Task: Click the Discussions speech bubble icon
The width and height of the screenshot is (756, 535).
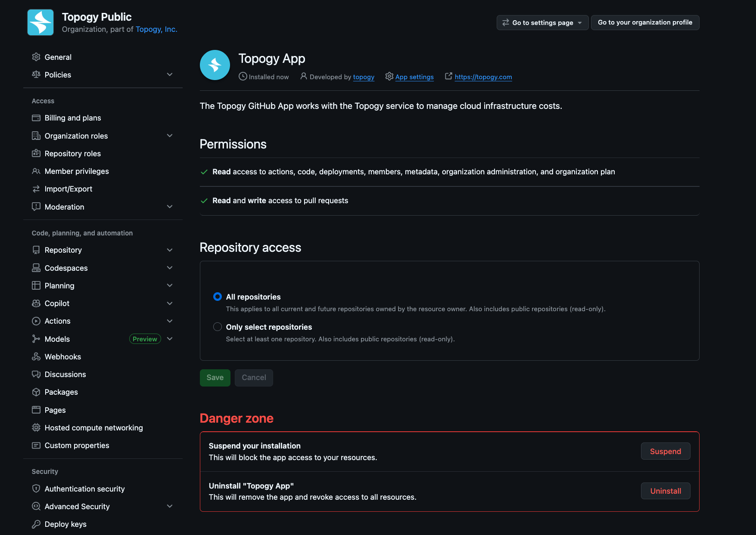Action: (x=36, y=374)
